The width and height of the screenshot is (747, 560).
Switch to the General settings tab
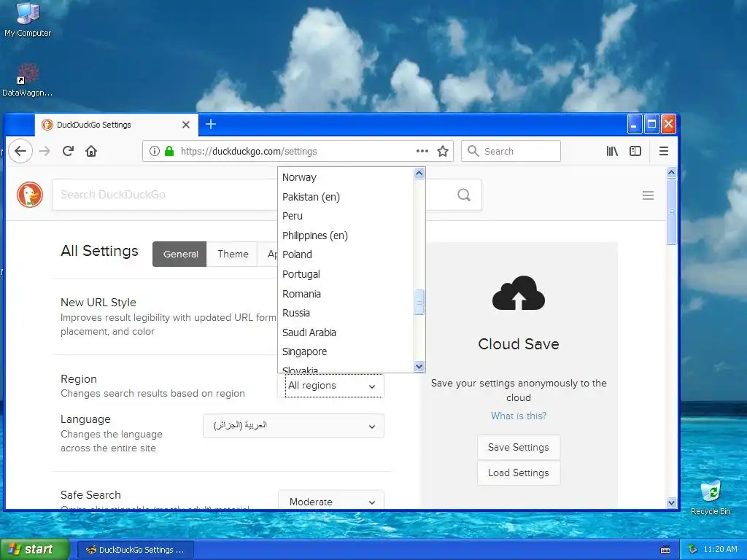point(180,254)
